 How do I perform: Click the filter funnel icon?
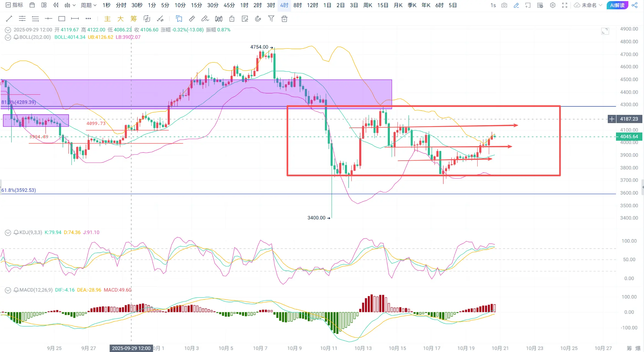(x=271, y=19)
